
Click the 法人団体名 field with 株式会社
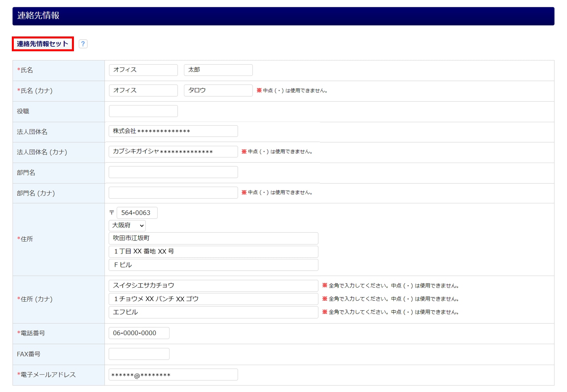point(173,131)
